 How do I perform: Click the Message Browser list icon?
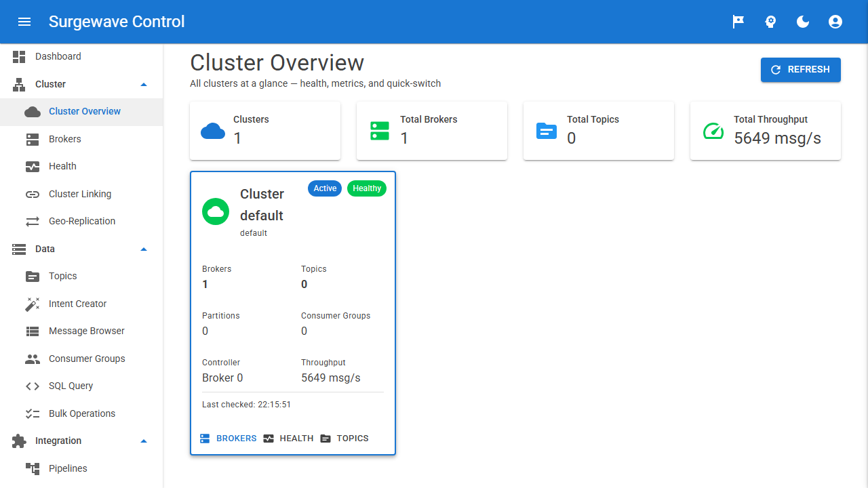[x=33, y=331]
